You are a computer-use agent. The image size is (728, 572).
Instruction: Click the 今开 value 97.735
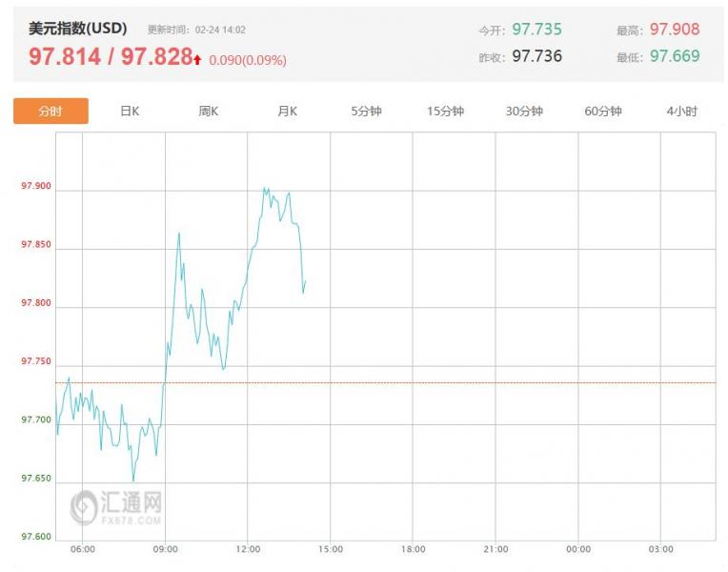(x=536, y=30)
